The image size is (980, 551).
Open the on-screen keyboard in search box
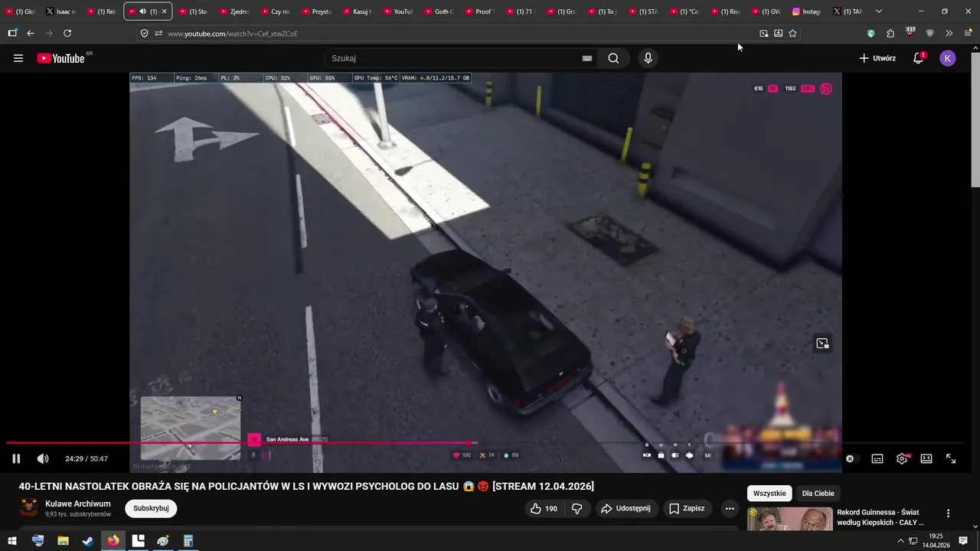(x=587, y=58)
